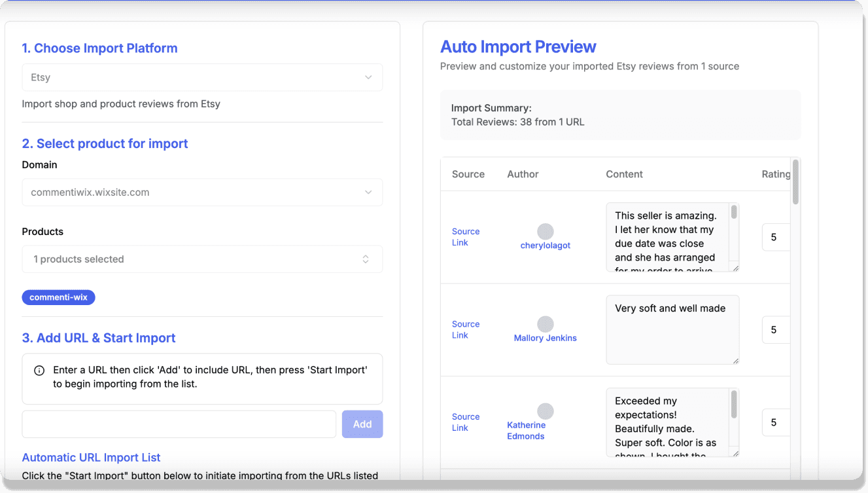The width and height of the screenshot is (868, 493).
Task: Edit the 'Very soft and well made' review text
Action: 672,330
